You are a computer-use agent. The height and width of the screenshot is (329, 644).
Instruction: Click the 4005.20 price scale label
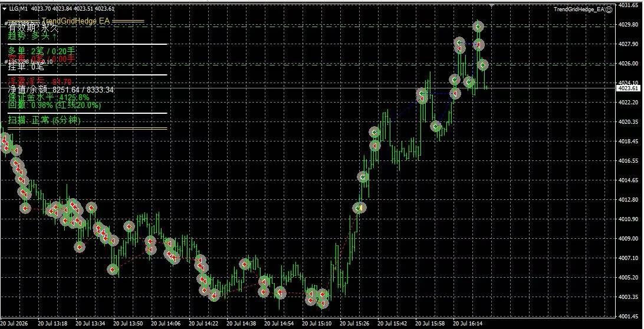pos(629,278)
